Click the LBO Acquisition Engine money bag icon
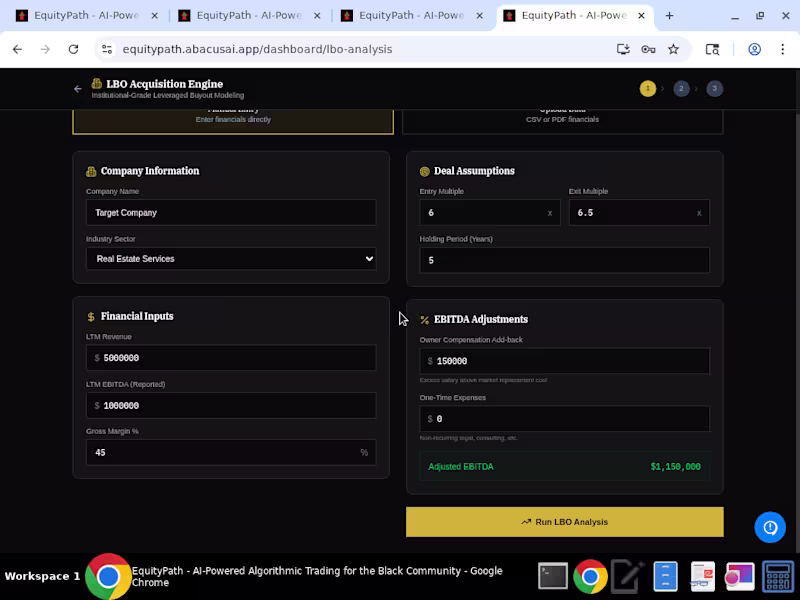 click(95, 85)
